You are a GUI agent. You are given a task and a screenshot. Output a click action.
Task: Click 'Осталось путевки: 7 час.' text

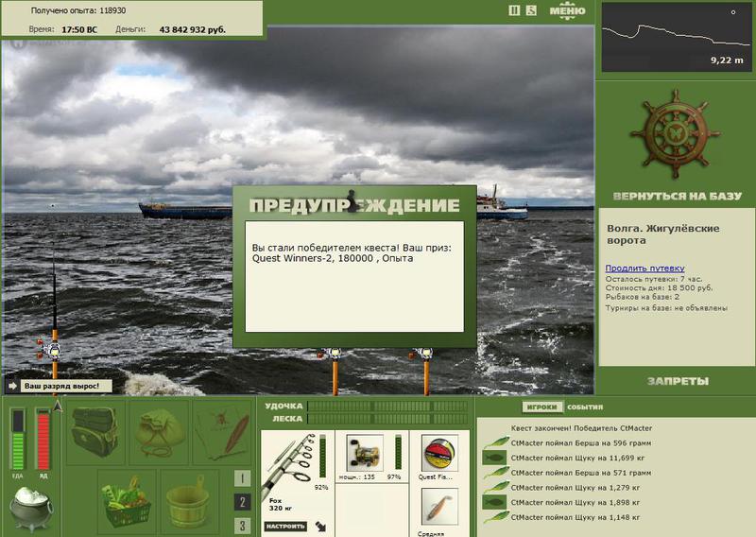click(x=654, y=279)
